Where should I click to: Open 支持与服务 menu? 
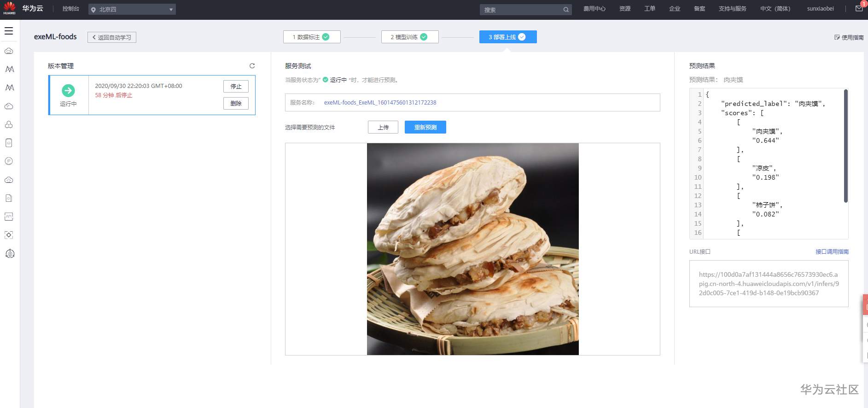click(733, 9)
